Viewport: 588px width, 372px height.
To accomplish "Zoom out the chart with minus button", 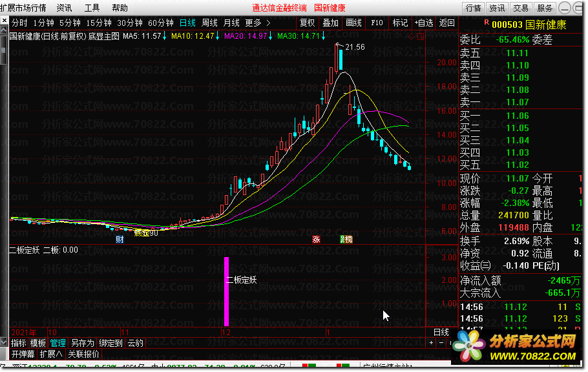I will click(x=441, y=343).
